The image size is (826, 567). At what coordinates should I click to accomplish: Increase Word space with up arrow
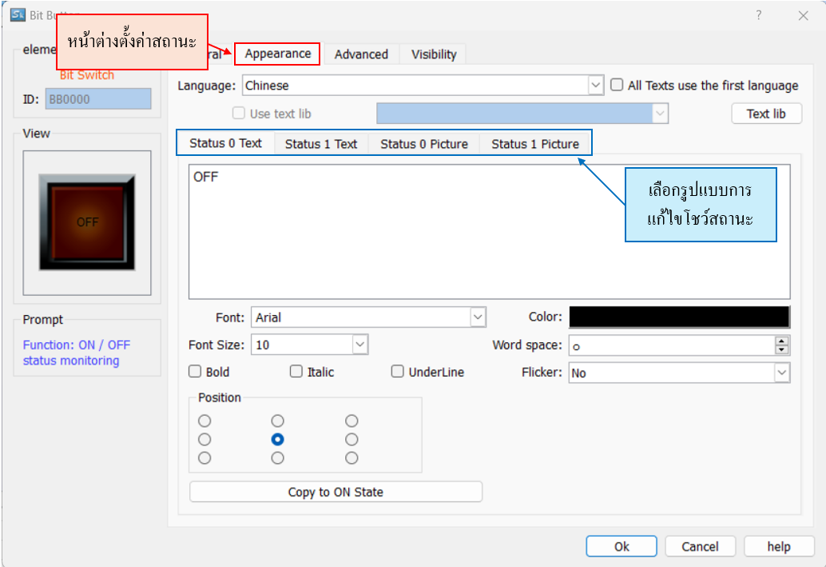click(782, 340)
